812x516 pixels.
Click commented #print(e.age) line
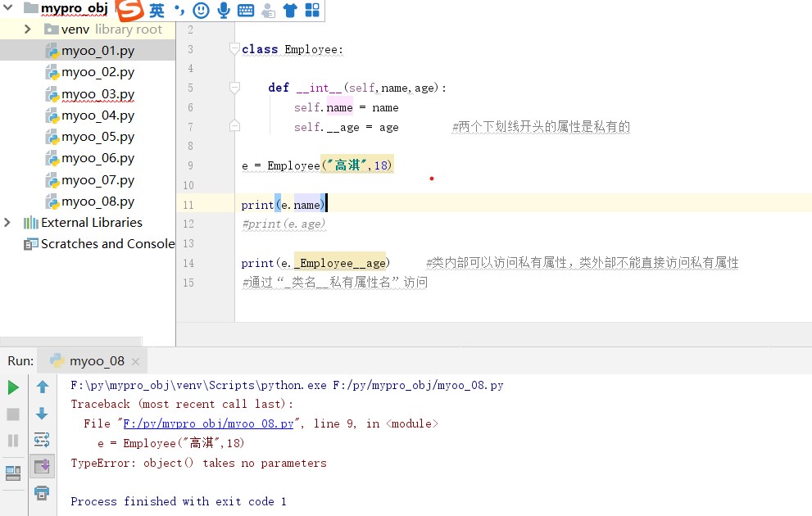pyautogui.click(x=284, y=224)
